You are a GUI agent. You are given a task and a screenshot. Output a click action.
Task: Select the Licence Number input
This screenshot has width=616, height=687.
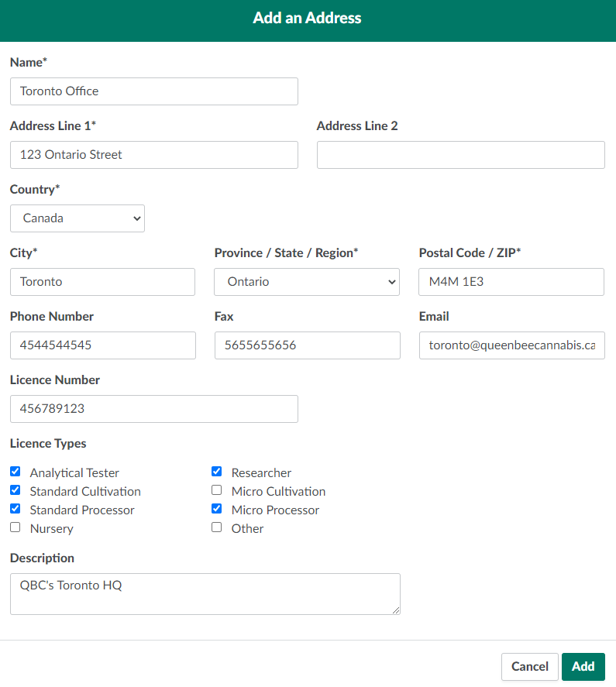click(153, 409)
